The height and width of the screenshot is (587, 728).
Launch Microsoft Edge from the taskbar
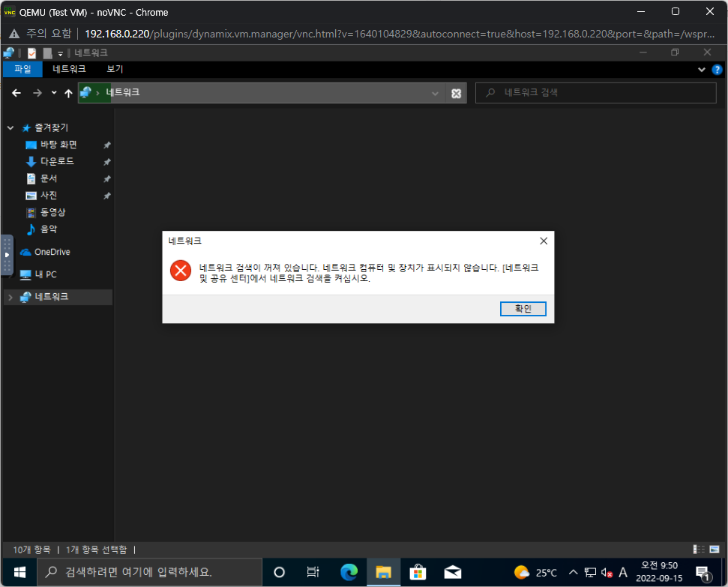349,572
